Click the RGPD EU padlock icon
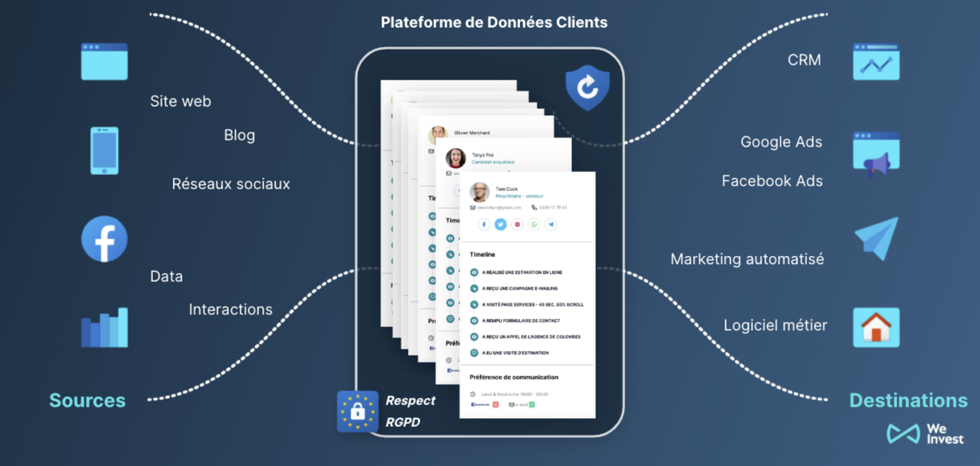The image size is (980, 466). point(358,411)
